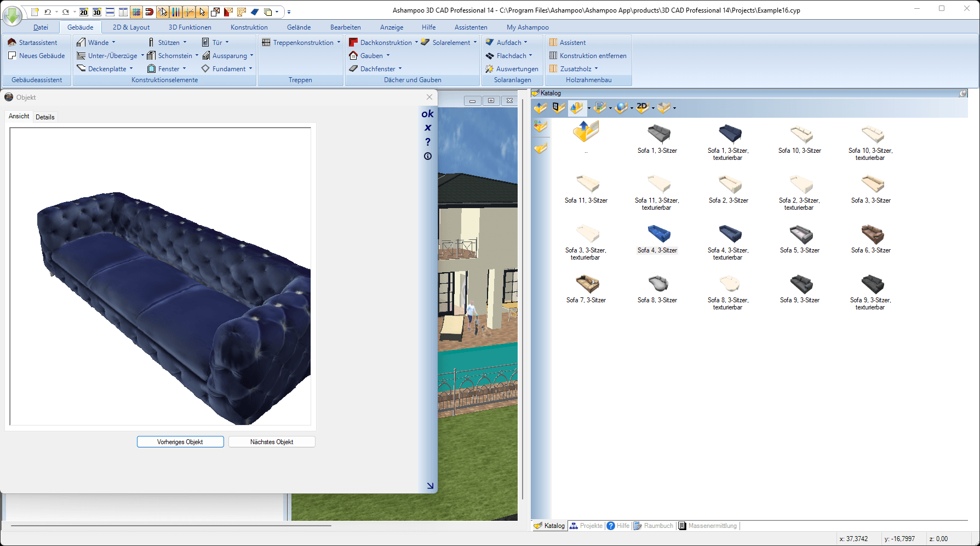Click the info icon in the Objekt window

pyautogui.click(x=428, y=156)
